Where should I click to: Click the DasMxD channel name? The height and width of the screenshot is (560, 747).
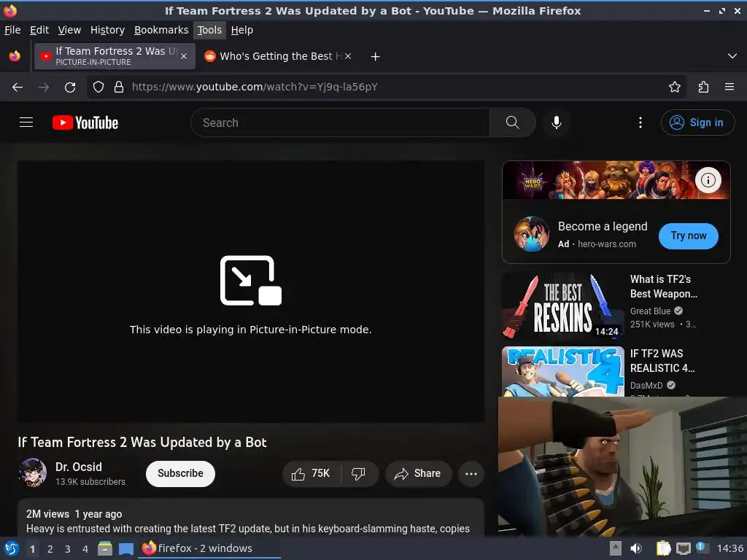coord(646,385)
